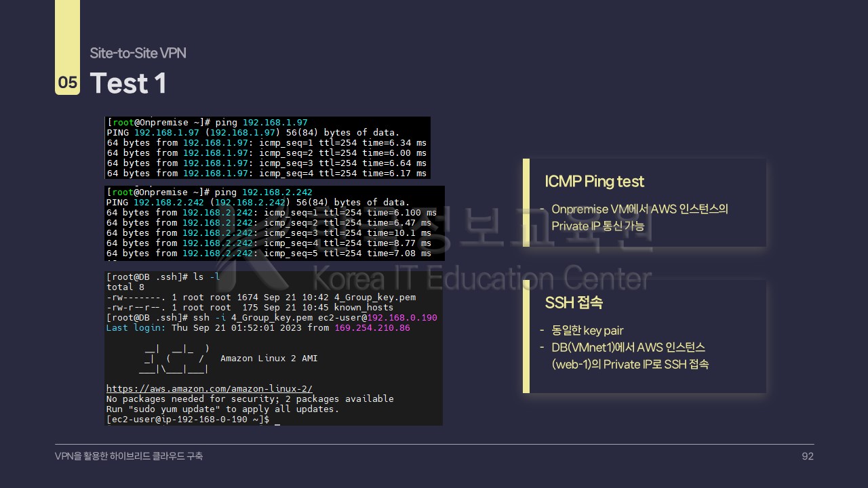
Task: Click the "Test 1" slide title
Action: coord(128,83)
